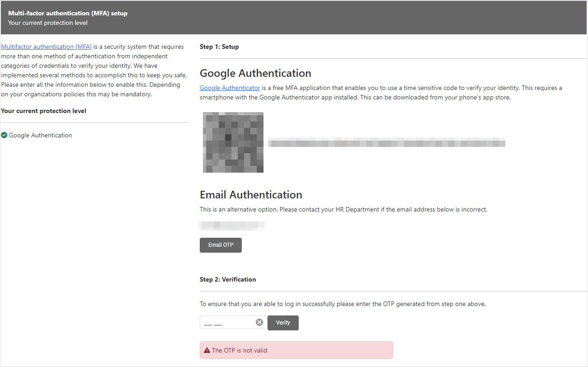The width and height of the screenshot is (588, 367).
Task: Open the Multifactor authentication (MFA) link
Action: pyautogui.click(x=46, y=47)
